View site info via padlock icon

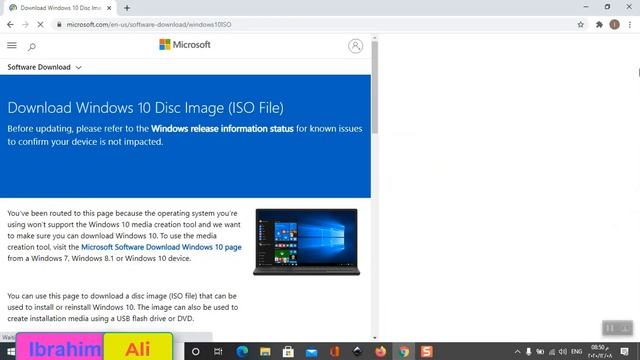click(x=59, y=24)
